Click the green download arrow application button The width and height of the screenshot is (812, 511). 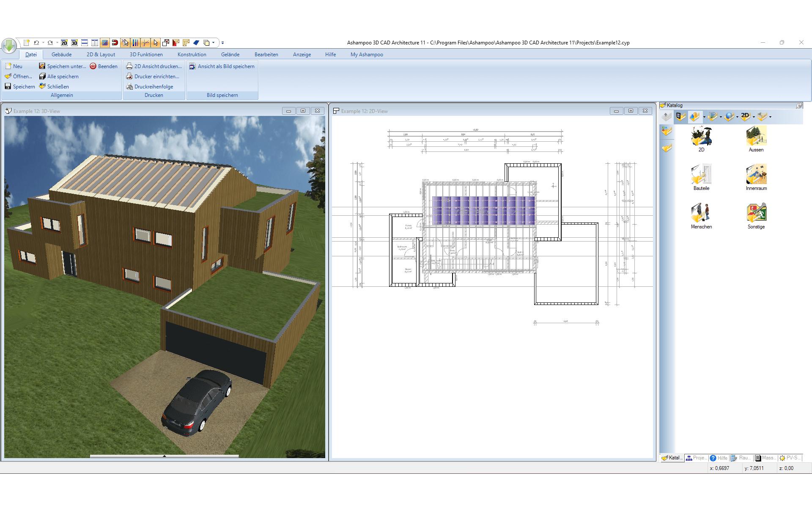(x=9, y=45)
